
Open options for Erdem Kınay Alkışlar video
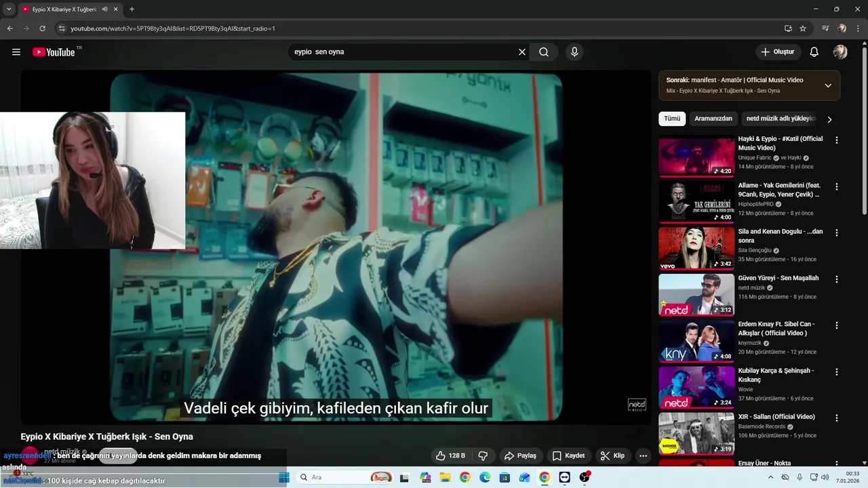836,325
